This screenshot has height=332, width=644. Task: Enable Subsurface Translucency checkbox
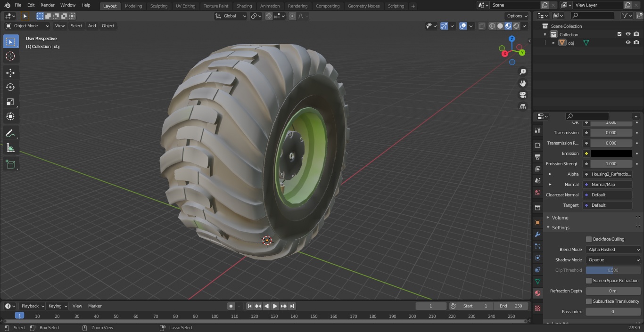point(589,301)
